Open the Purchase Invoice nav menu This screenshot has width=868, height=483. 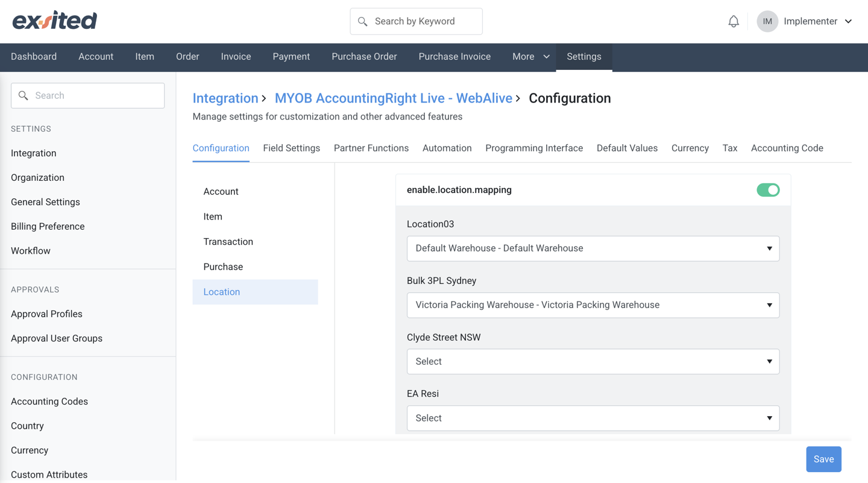pyautogui.click(x=454, y=57)
